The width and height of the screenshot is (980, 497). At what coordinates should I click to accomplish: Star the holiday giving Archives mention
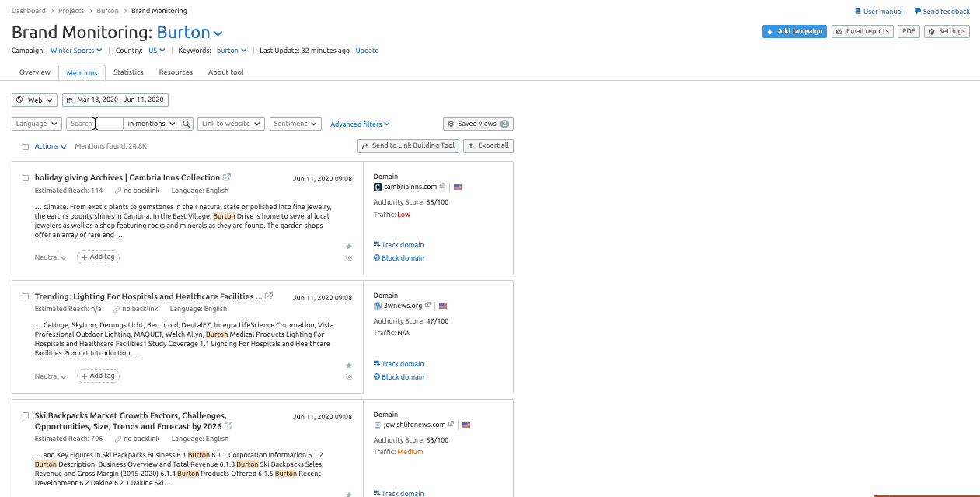(x=349, y=247)
